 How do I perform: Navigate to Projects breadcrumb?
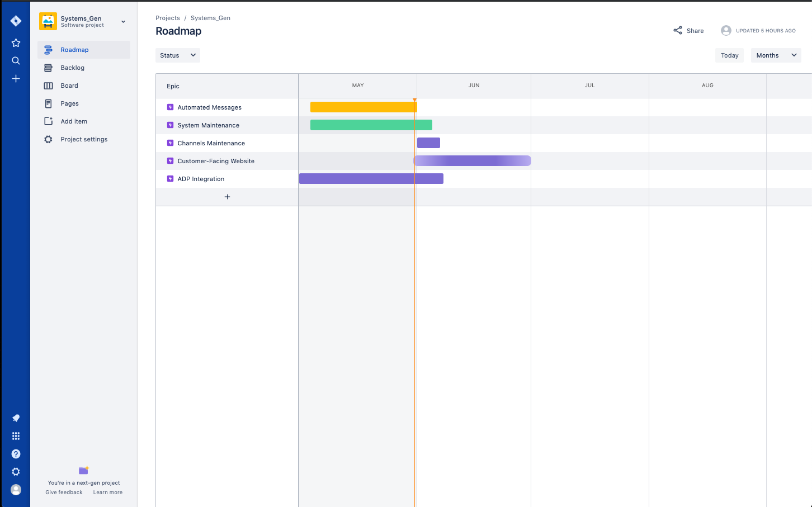point(168,18)
